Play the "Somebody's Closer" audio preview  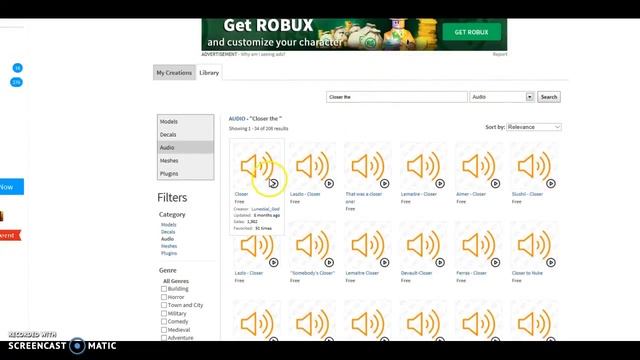point(329,262)
